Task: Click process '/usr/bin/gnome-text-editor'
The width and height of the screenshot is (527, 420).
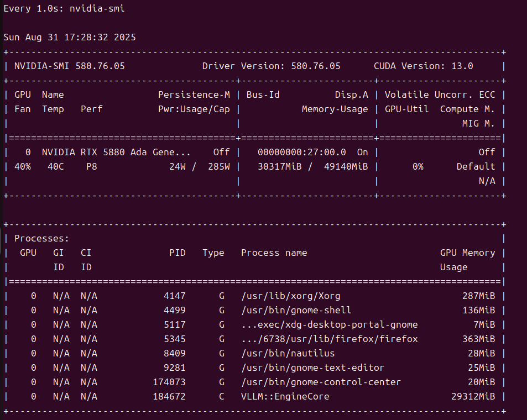Action: [313, 368]
